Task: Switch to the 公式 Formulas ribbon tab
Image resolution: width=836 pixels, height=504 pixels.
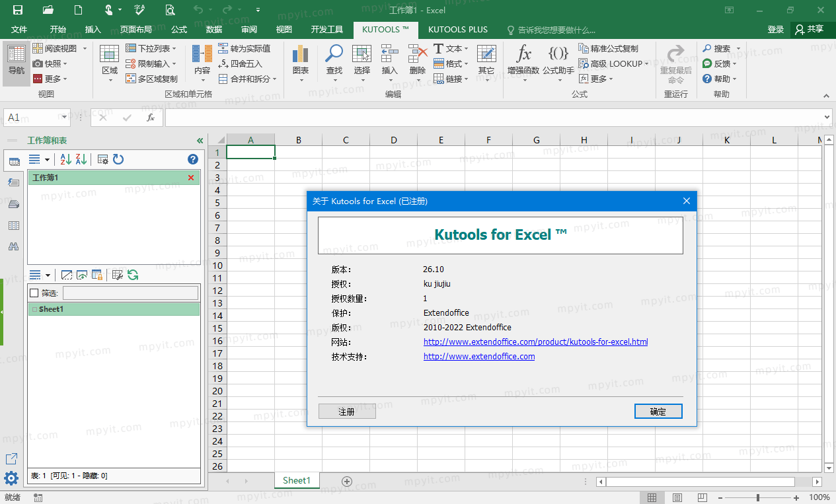Action: click(x=179, y=30)
